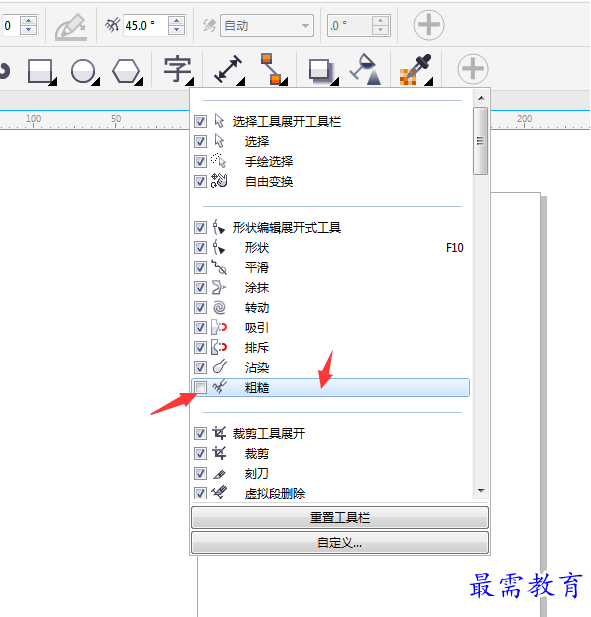
Task: Select the Text tool (字)
Action: tap(177, 69)
